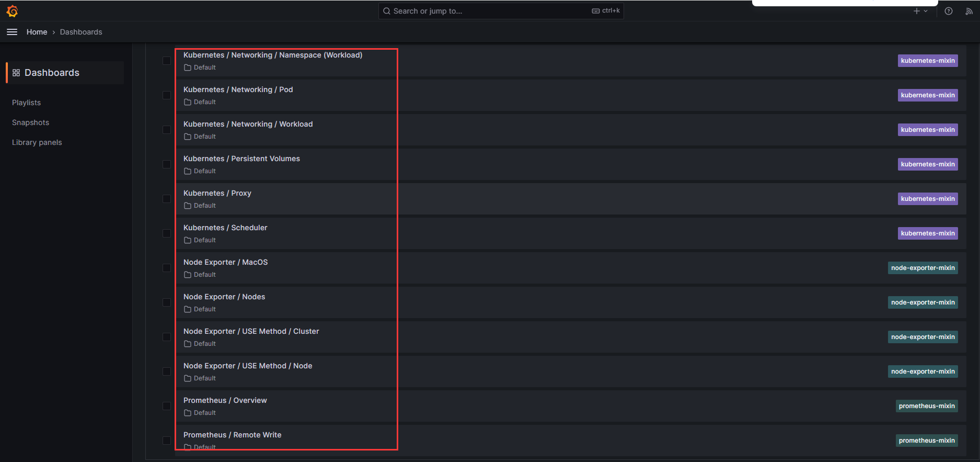Check the Kubernetes / Networking / Workload checkbox
This screenshot has width=980, height=462.
(x=167, y=130)
